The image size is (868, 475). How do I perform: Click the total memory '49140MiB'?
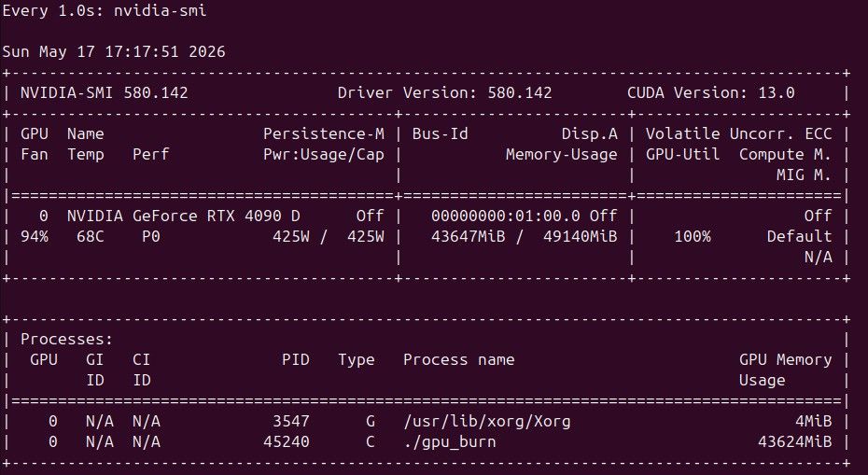click(x=581, y=236)
